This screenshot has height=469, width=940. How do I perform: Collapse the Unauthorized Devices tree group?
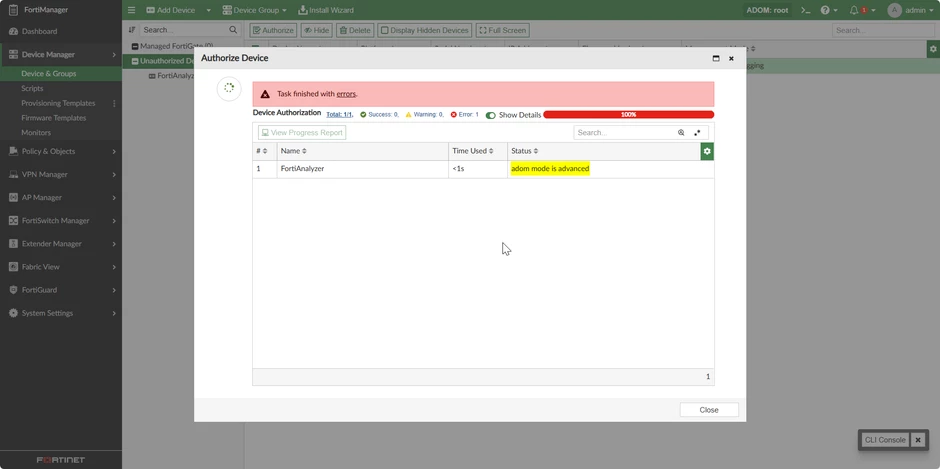click(x=135, y=61)
